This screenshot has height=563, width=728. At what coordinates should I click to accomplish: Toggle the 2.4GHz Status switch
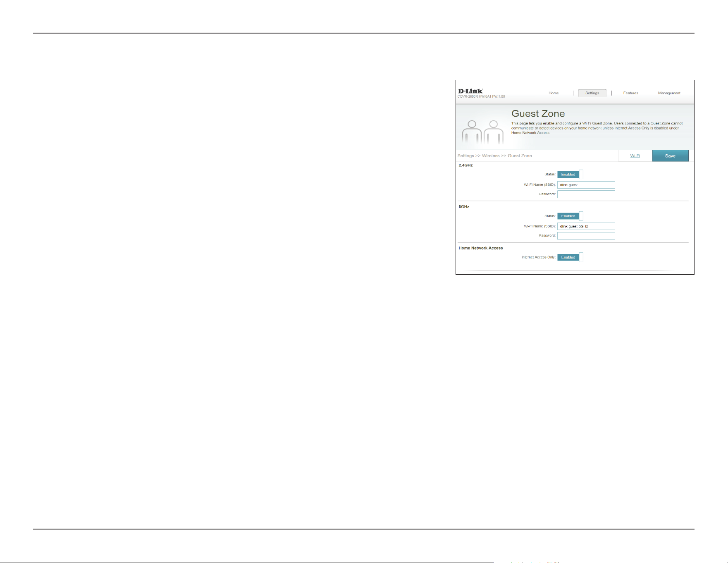pyautogui.click(x=570, y=175)
